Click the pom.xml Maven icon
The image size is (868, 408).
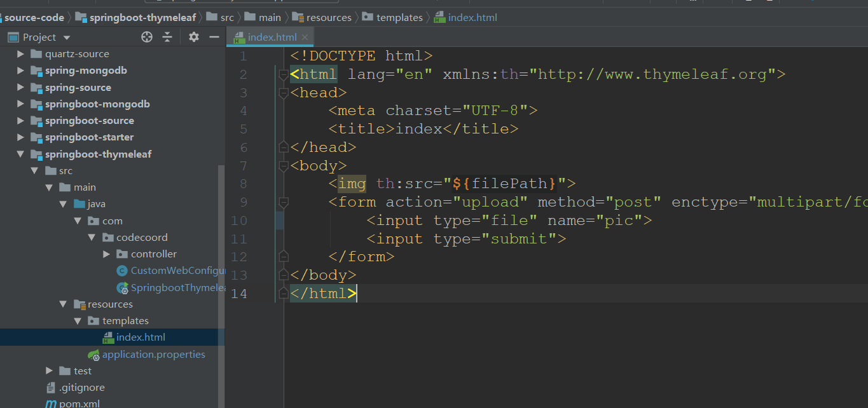pos(51,403)
